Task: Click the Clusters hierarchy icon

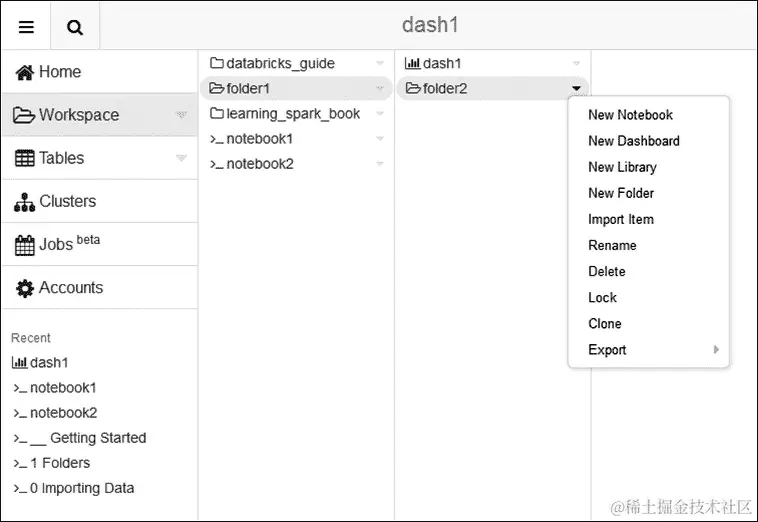Action: 25,202
